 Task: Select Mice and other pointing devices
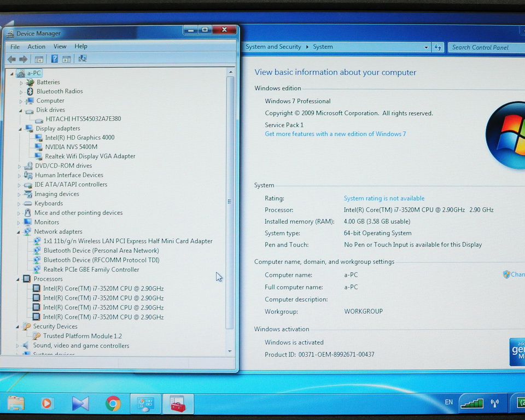pyautogui.click(x=78, y=213)
